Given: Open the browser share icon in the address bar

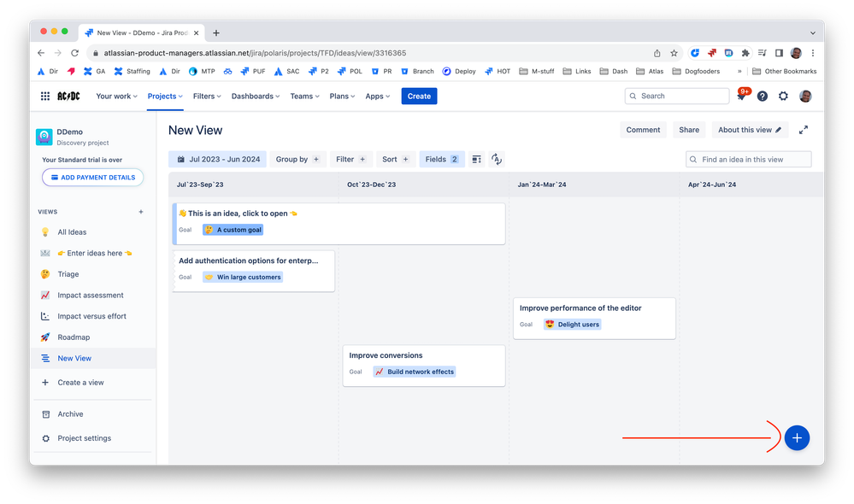Looking at the screenshot, I should click(657, 53).
